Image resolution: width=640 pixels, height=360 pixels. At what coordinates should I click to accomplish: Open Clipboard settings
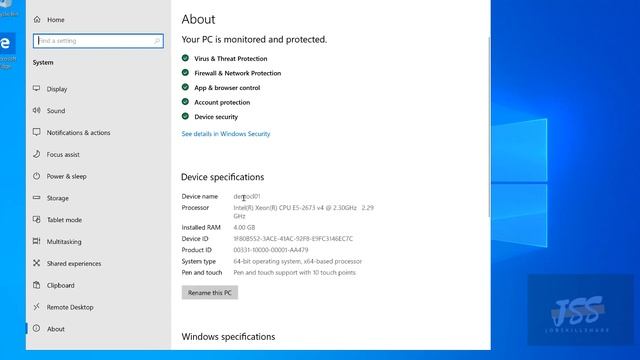60,285
